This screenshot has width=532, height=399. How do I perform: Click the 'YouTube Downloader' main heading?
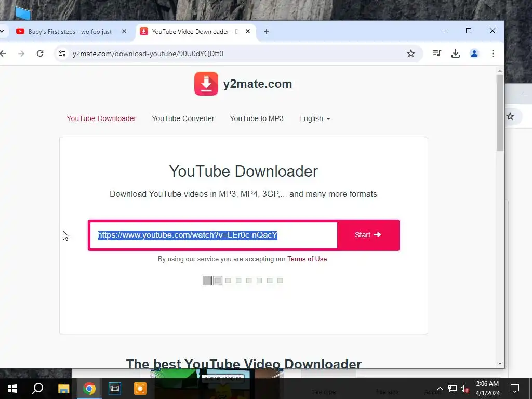[x=244, y=171]
